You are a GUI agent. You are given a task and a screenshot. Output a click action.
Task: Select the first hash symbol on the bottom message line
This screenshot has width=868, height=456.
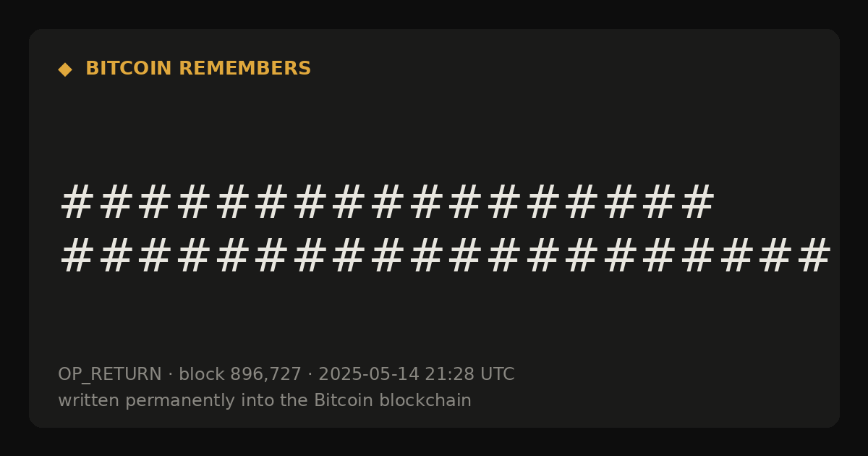click(x=77, y=256)
